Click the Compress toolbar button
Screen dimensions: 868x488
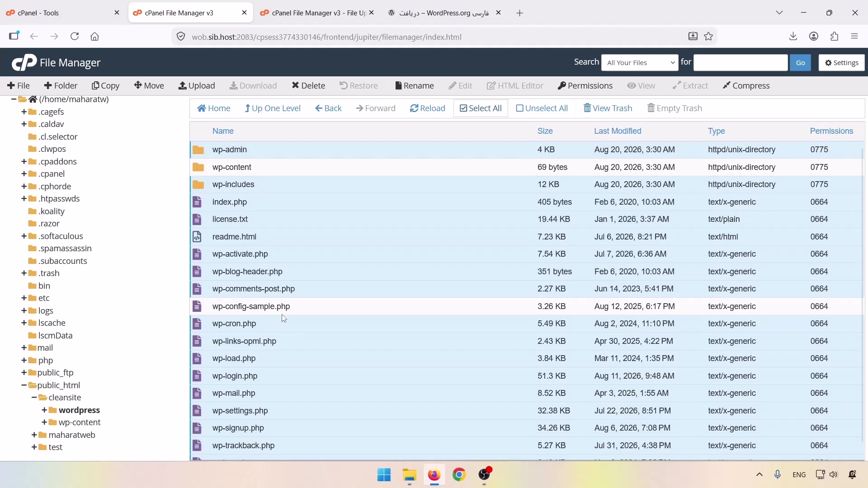click(746, 86)
